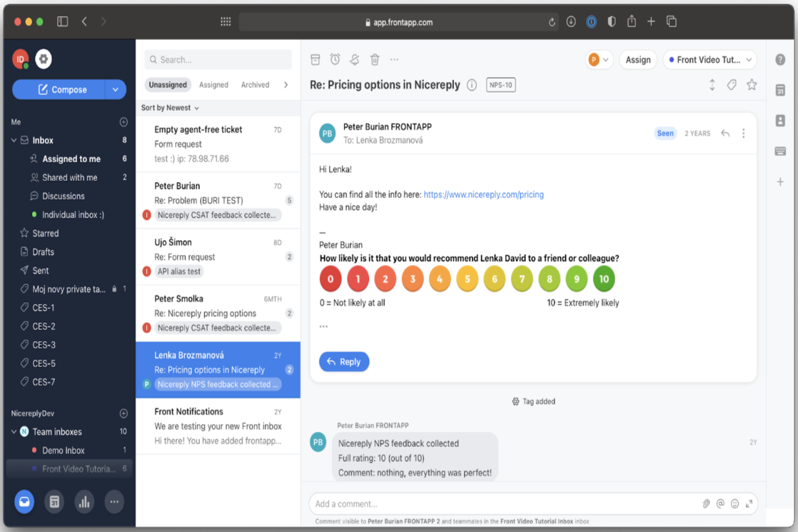Image resolution: width=798 pixels, height=532 pixels.
Task: Add new item in NicereplyDev section
Action: 124,413
